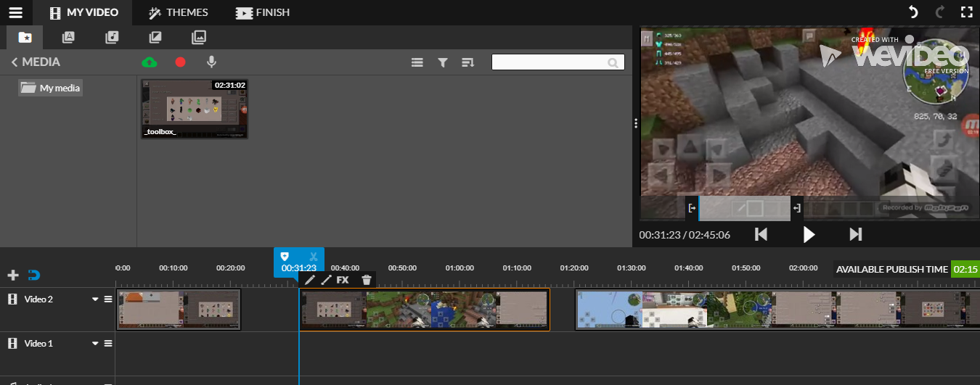Upload media with the green cloud icon
Screen dimensions: 980x385
click(x=150, y=62)
